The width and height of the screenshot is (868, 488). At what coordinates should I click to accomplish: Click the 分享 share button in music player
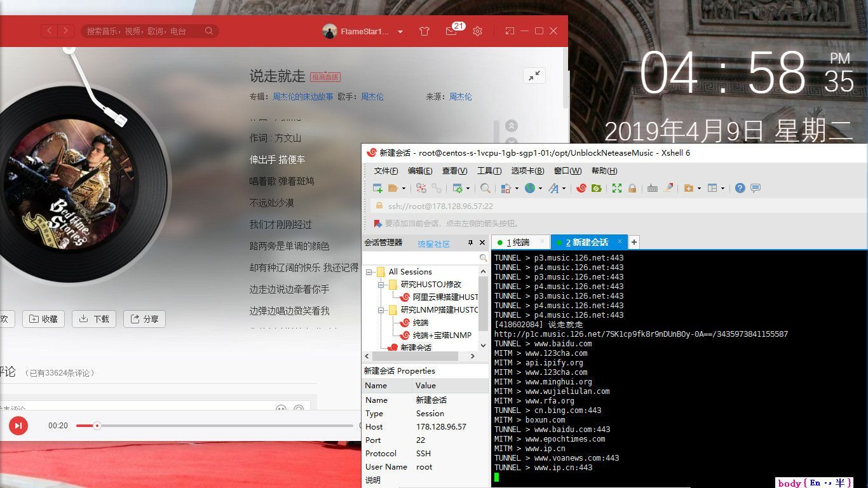144,319
